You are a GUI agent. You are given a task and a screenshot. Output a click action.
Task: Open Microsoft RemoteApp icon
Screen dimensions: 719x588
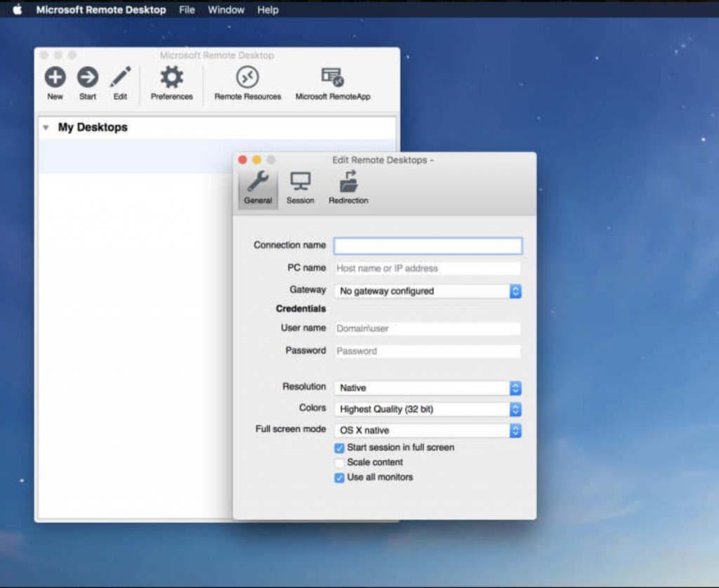[x=332, y=77]
